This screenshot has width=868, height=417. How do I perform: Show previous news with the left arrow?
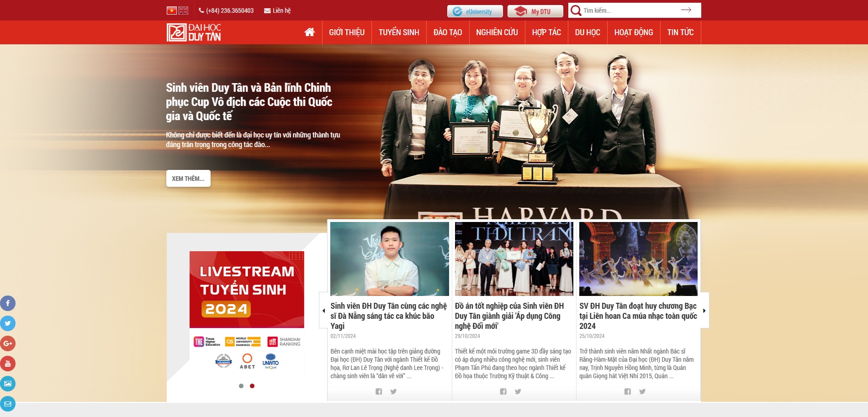pyautogui.click(x=323, y=311)
